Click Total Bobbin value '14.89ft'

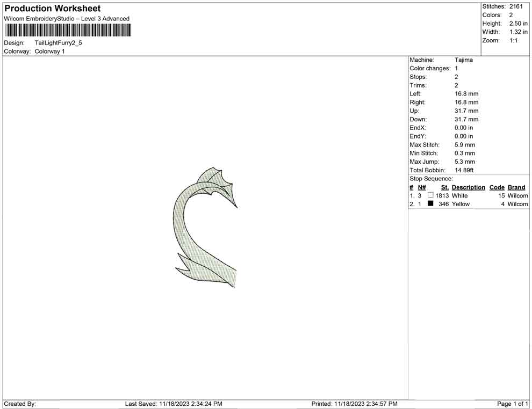pos(464,170)
